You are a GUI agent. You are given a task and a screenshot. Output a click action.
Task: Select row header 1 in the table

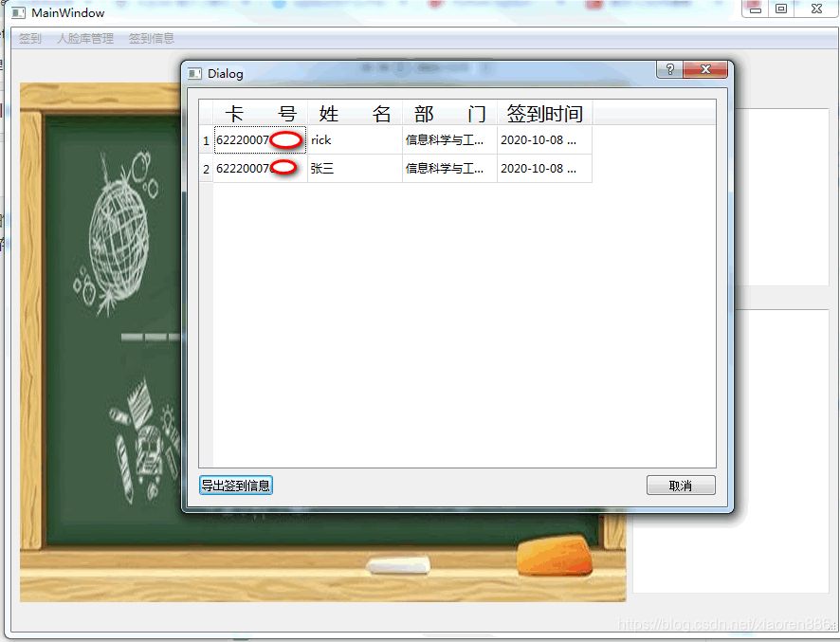pyautogui.click(x=207, y=140)
